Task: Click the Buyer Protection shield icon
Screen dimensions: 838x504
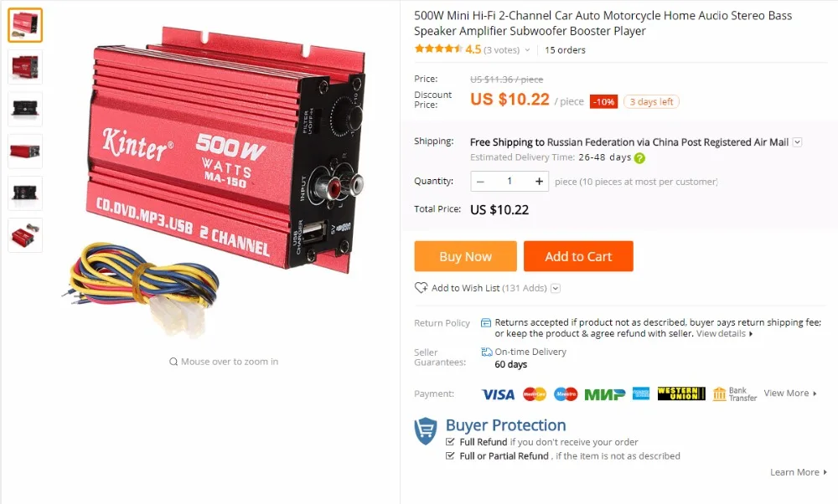Action: pyautogui.click(x=426, y=431)
